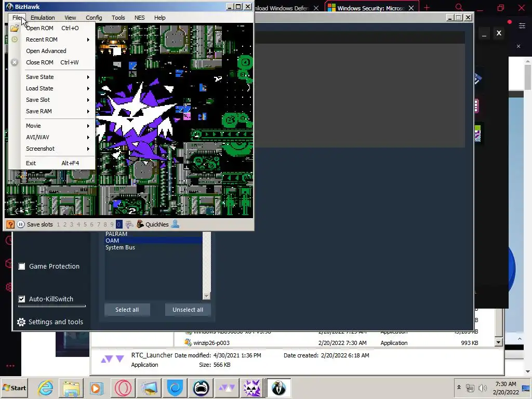Switch to RTC Launcher triangles taskbar icon

(227, 388)
